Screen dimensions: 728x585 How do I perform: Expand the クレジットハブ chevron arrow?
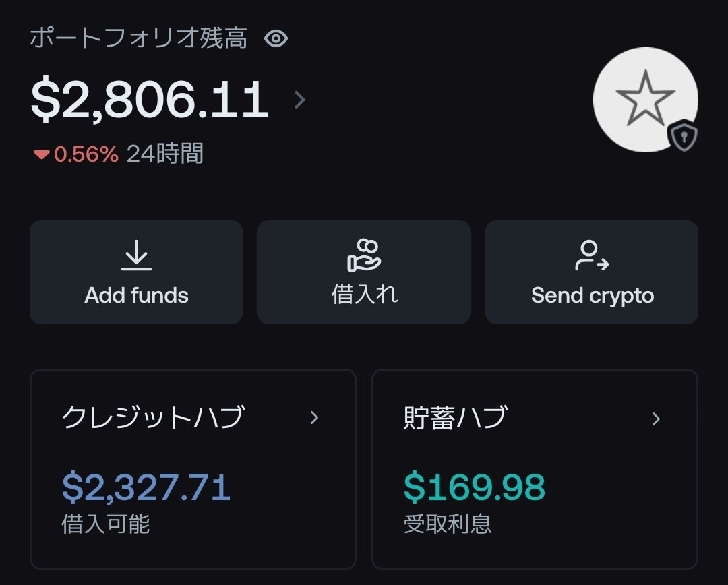(x=314, y=418)
